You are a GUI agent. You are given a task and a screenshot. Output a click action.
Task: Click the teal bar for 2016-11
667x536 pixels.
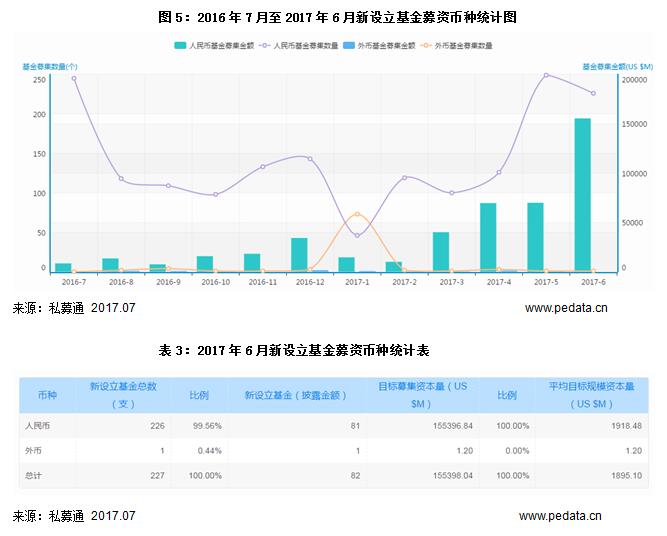[x=252, y=262]
